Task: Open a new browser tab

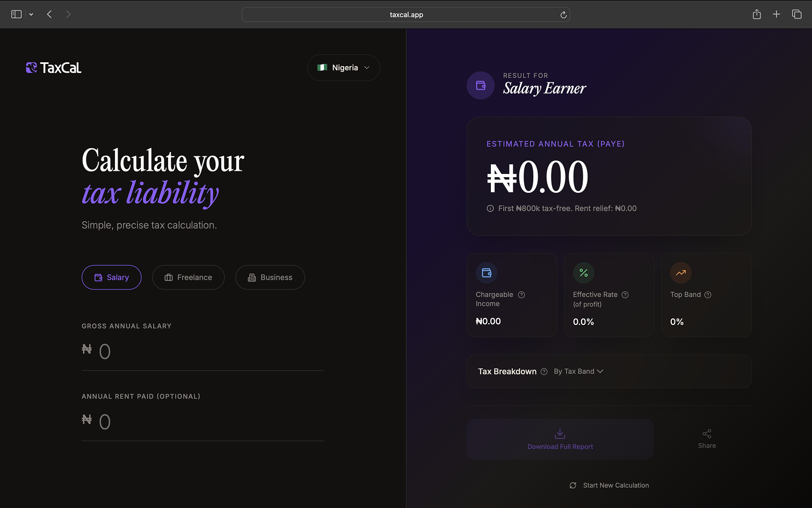Action: 776,14
